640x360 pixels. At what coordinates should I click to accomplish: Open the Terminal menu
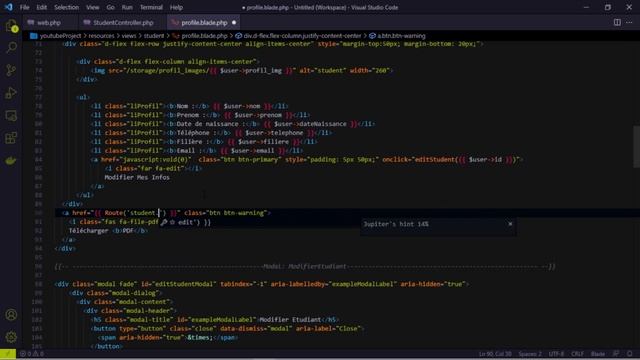click(x=151, y=7)
